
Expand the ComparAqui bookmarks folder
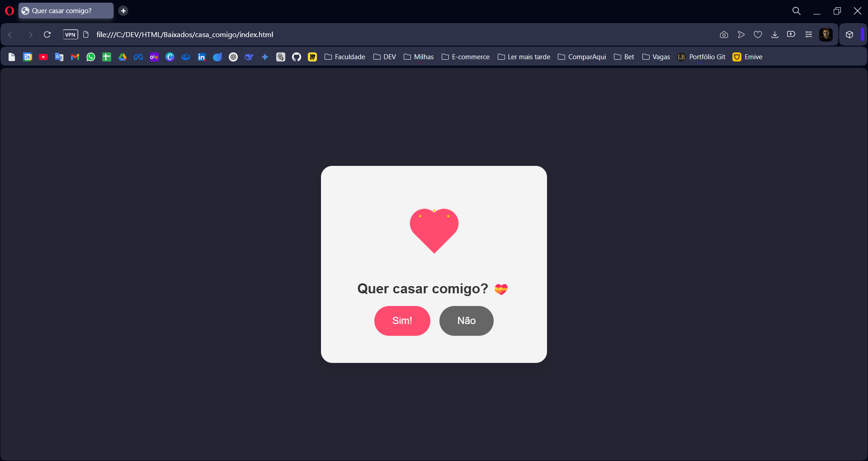pos(582,57)
